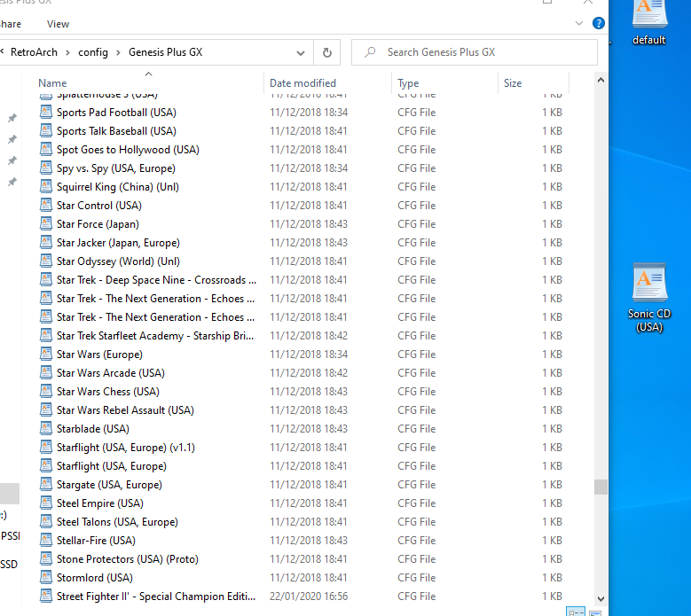
Task: Expand the chevron after config in path
Action: point(118,53)
